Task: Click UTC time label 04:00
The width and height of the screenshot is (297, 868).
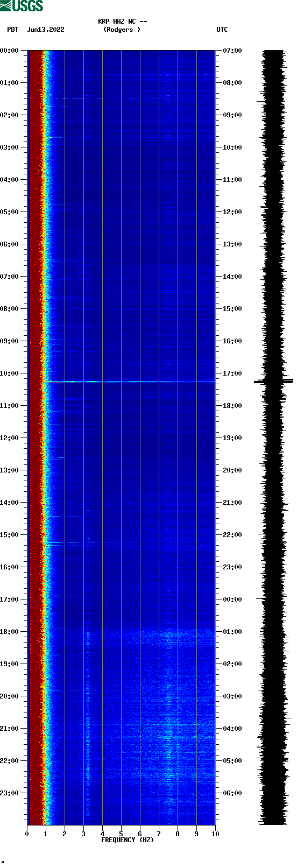Action: pyautogui.click(x=232, y=729)
